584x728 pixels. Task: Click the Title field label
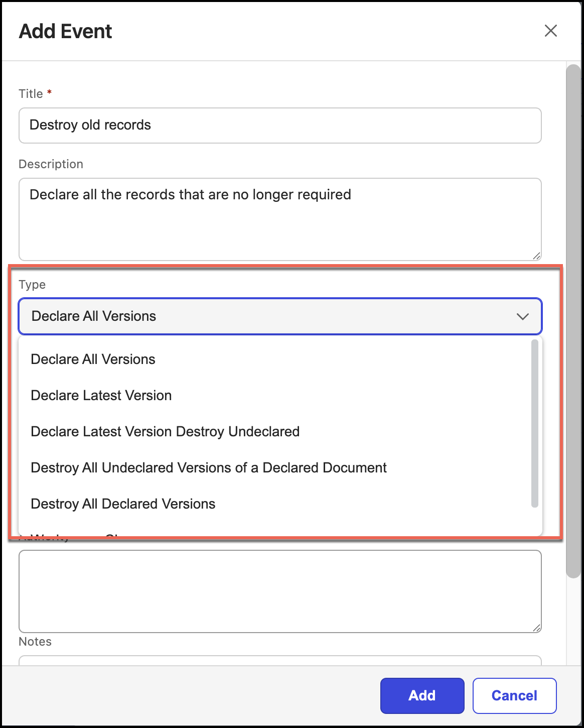click(x=31, y=94)
